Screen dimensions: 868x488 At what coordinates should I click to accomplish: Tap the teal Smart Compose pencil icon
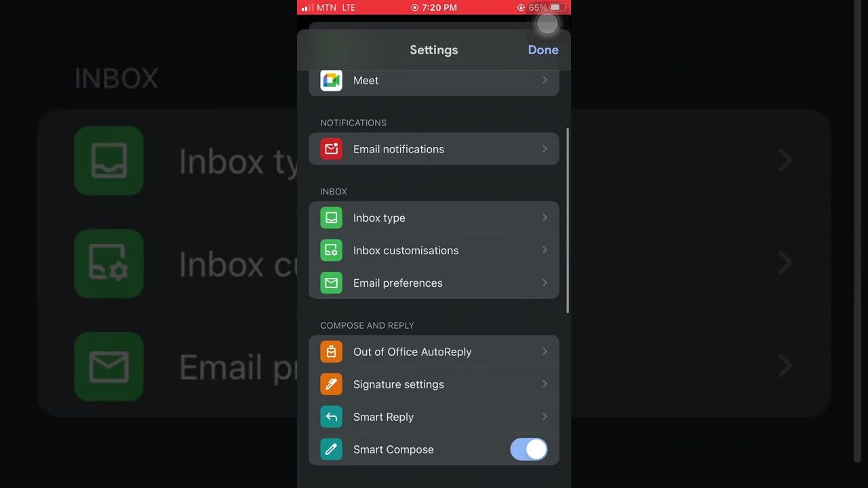tap(331, 449)
